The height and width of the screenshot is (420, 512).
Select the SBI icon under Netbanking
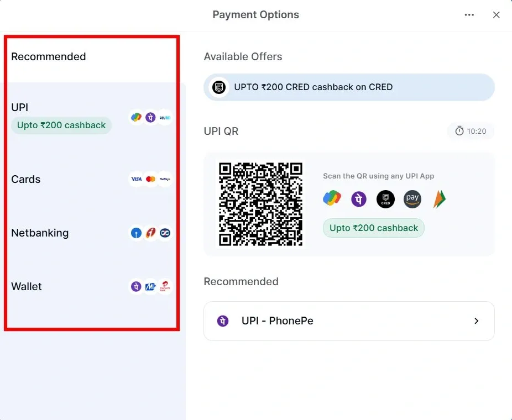pyautogui.click(x=135, y=233)
